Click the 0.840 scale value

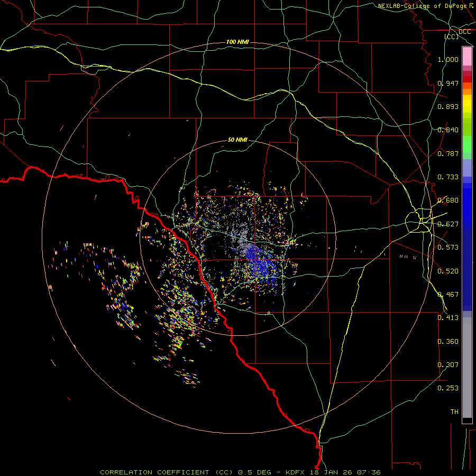[x=448, y=130]
